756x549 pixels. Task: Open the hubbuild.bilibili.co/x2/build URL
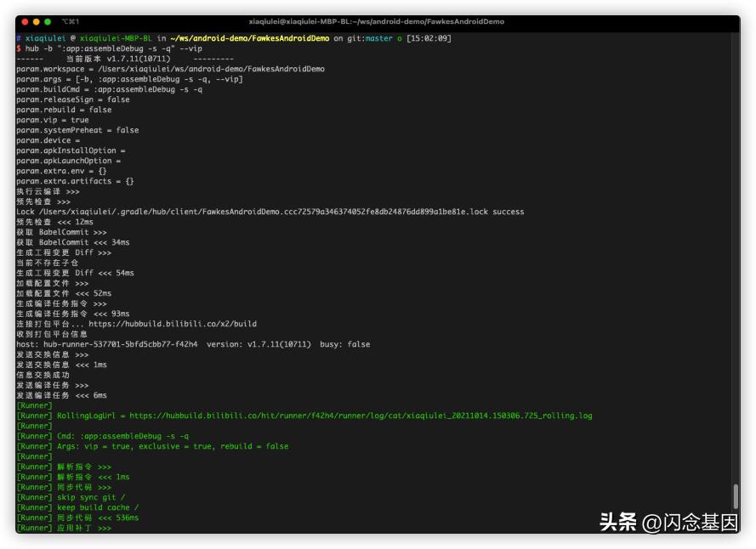click(x=173, y=324)
